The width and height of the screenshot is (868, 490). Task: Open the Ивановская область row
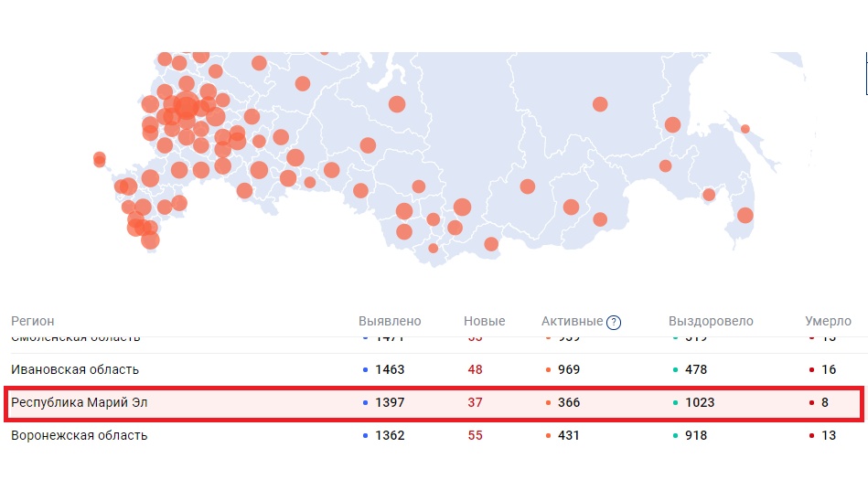pyautogui.click(x=75, y=369)
